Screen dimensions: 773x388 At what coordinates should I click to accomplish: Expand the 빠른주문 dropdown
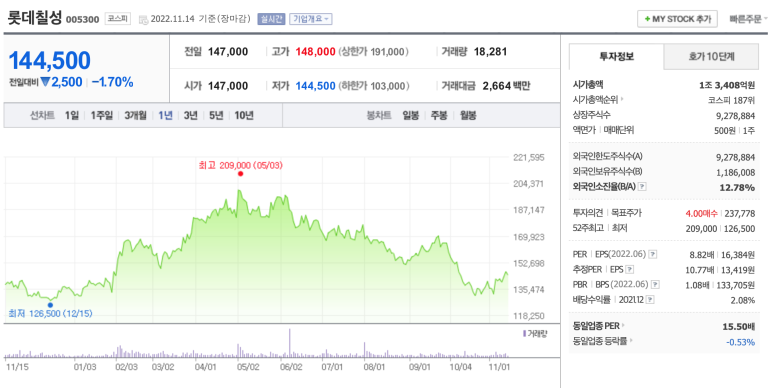[x=749, y=19]
